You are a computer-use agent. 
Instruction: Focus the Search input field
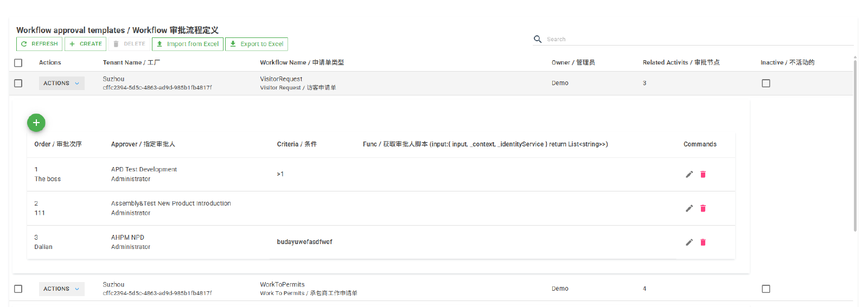pyautogui.click(x=694, y=39)
